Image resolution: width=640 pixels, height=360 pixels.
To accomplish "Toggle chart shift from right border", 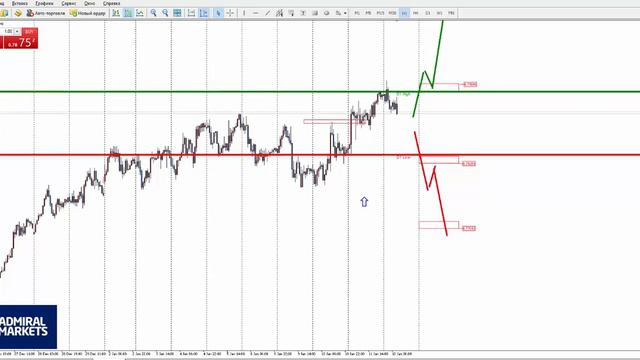I will pos(203,13).
